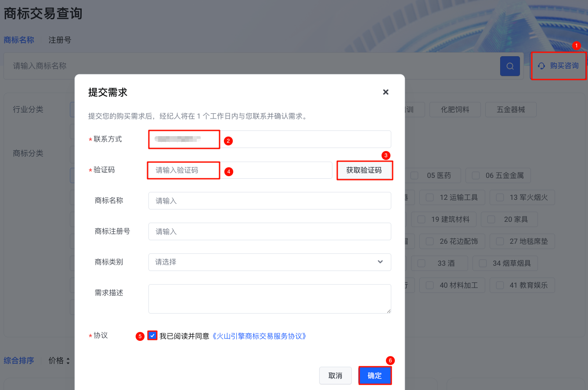Image resolution: width=588 pixels, height=390 pixels.
Task: Select the 26 花边配饰 checkbox
Action: [x=430, y=241]
